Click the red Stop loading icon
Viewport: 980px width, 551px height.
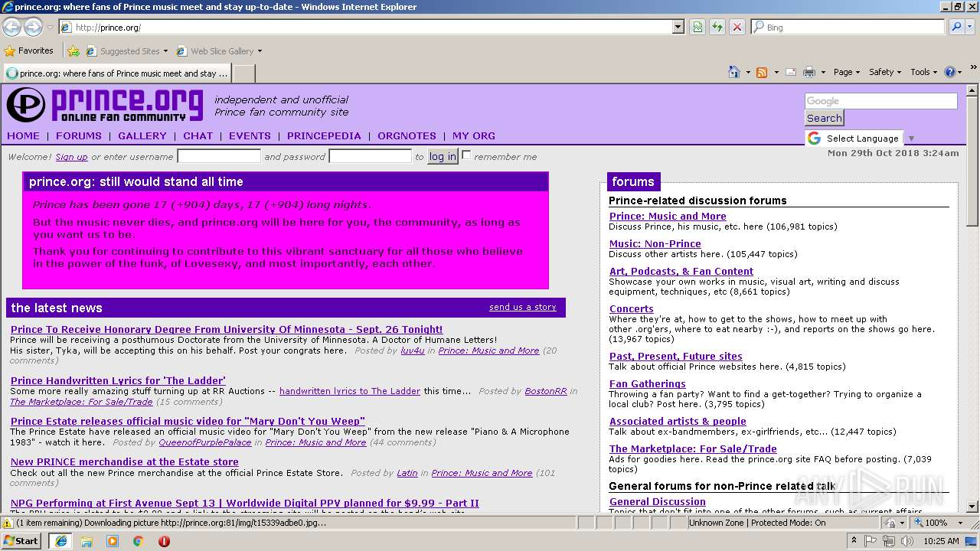click(737, 27)
